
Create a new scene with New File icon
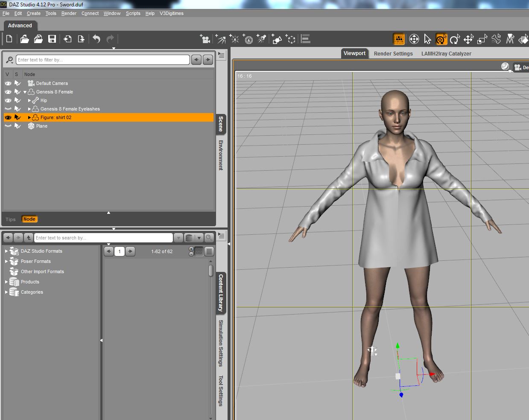click(x=9, y=39)
